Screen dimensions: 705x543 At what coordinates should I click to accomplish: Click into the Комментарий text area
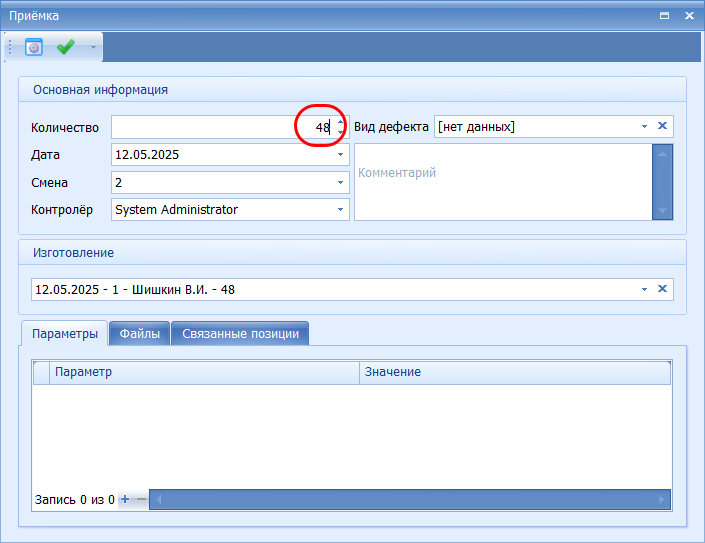pyautogui.click(x=503, y=182)
